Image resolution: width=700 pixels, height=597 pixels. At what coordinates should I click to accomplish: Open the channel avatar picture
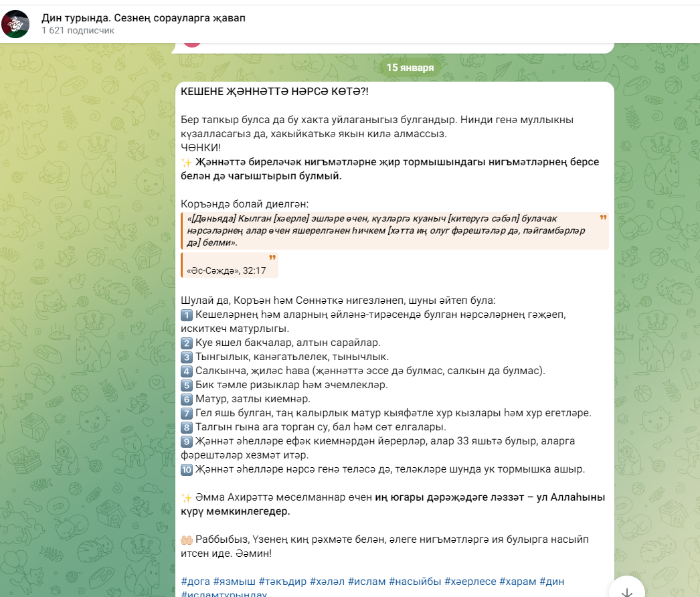pyautogui.click(x=15, y=23)
